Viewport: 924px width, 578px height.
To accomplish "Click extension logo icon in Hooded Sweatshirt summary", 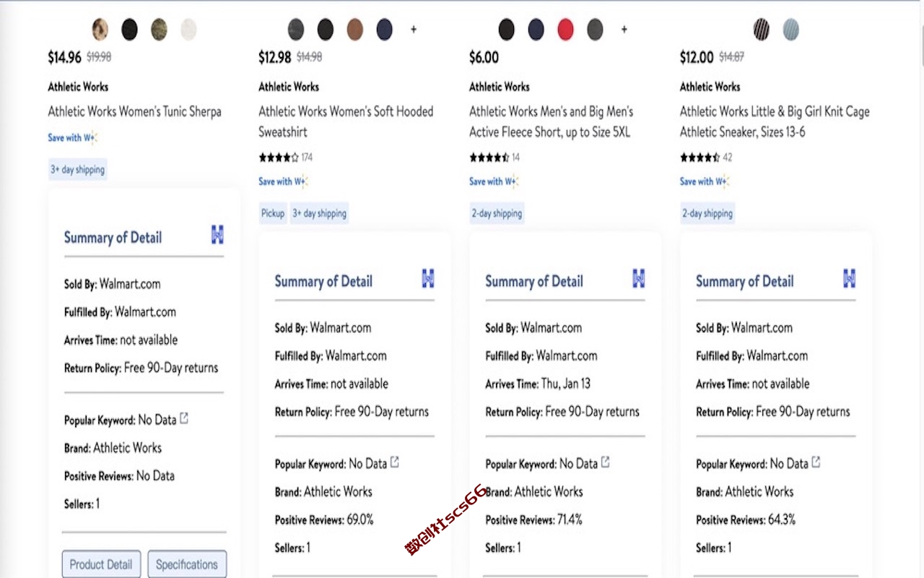I will click(x=428, y=278).
